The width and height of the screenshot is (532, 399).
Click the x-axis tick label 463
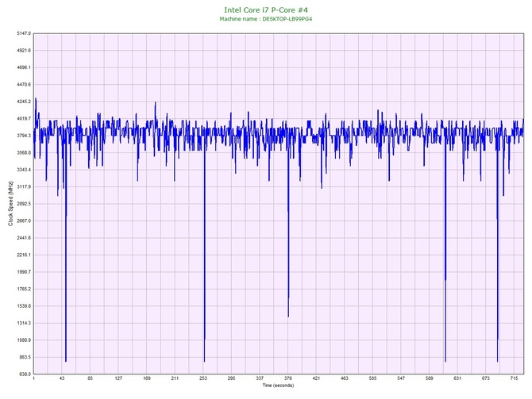click(345, 378)
